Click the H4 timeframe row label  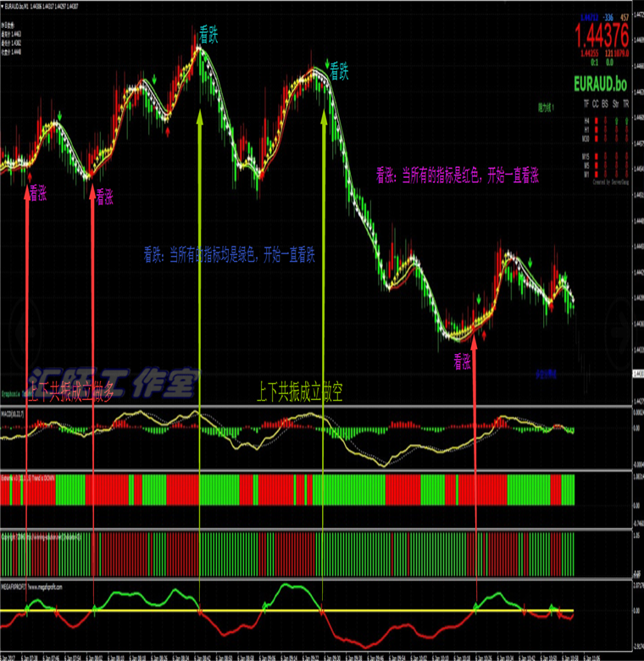click(x=586, y=121)
